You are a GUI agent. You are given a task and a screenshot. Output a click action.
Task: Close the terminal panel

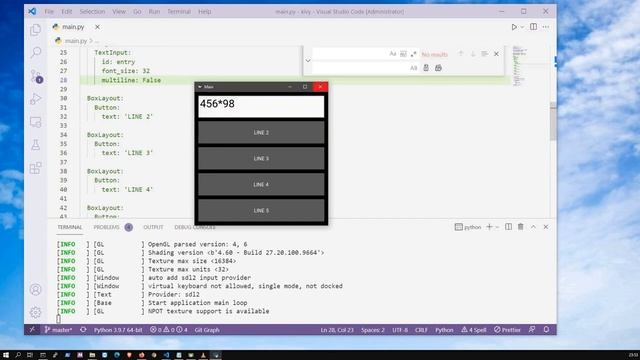coord(546,227)
